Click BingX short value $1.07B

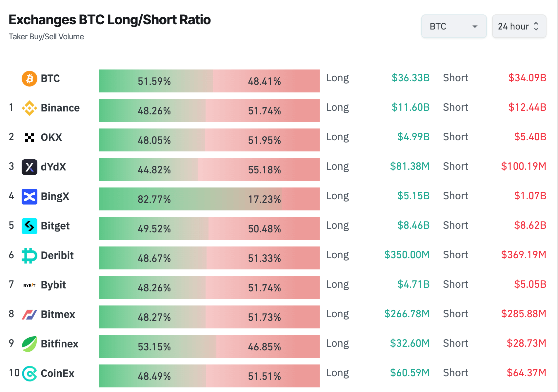pos(530,196)
